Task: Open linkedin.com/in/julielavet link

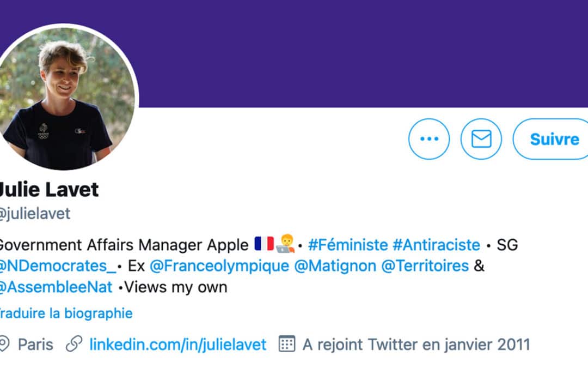Action: (176, 344)
